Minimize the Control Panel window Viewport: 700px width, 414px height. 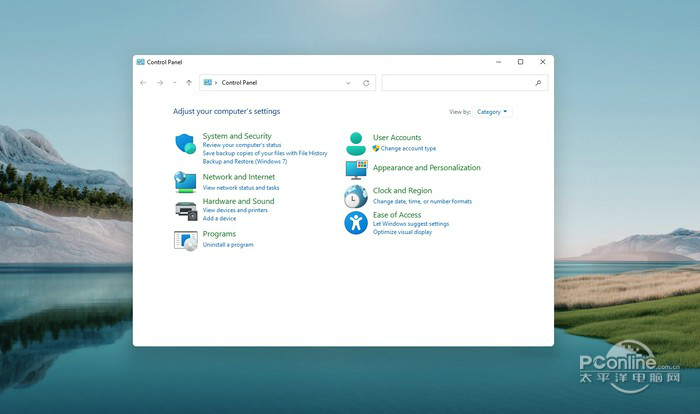499,62
